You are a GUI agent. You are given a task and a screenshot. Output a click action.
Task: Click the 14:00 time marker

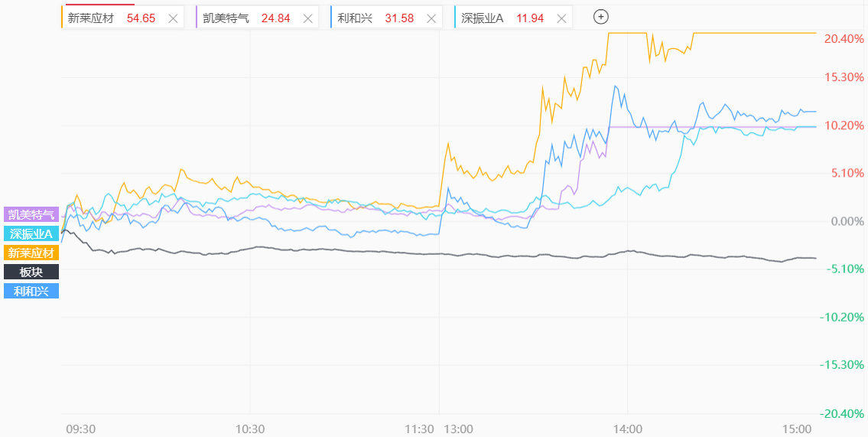(627, 429)
